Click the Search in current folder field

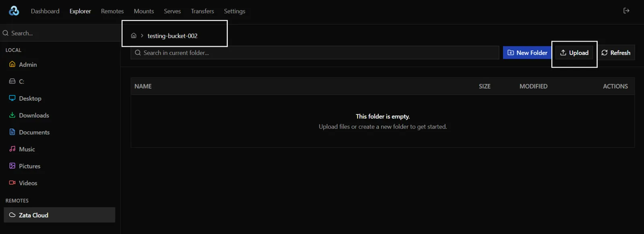click(315, 53)
